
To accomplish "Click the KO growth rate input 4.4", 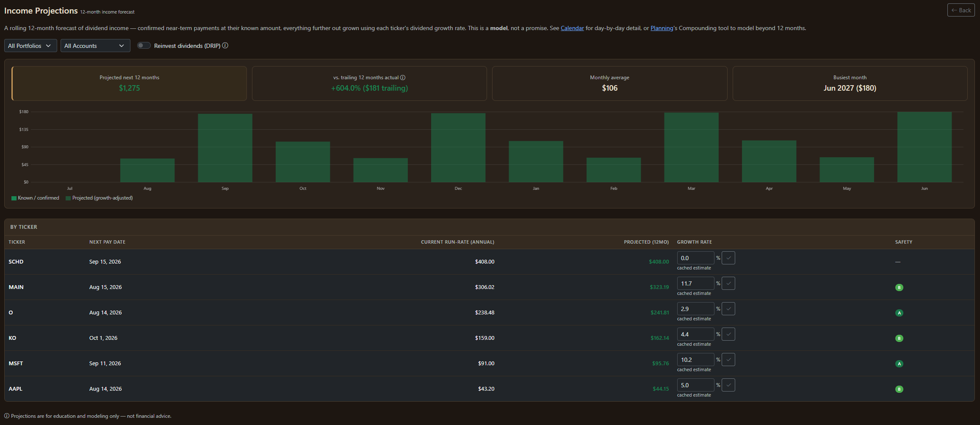I will 695,334.
